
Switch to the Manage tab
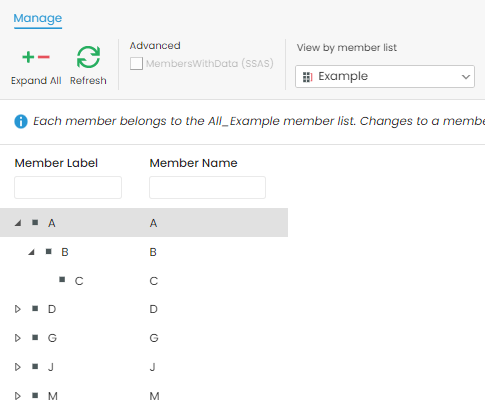(x=38, y=18)
